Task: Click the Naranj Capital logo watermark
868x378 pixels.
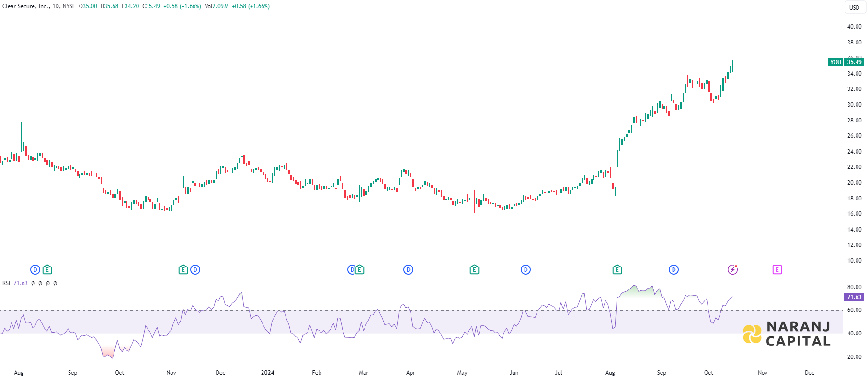Action: [x=787, y=334]
